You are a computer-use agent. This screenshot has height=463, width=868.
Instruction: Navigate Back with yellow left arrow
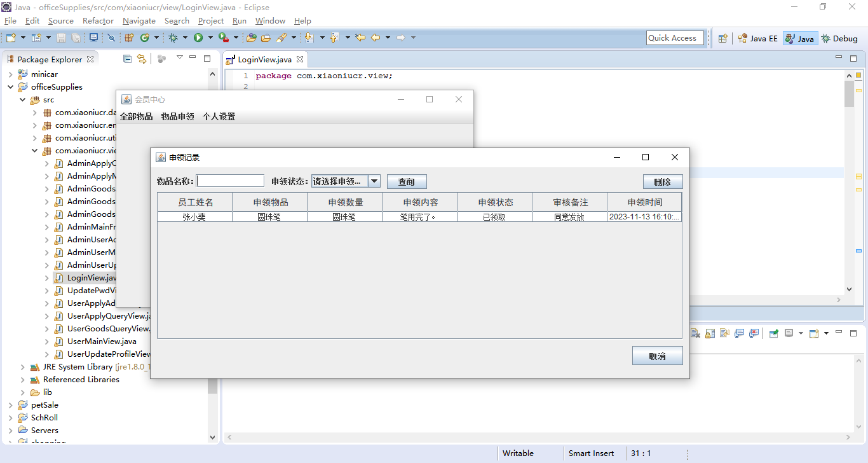pyautogui.click(x=376, y=38)
